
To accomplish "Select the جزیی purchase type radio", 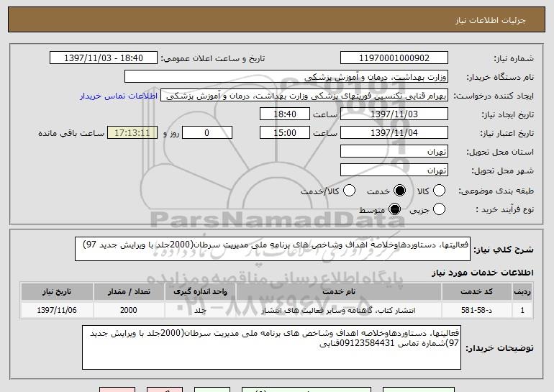I will [439, 209].
